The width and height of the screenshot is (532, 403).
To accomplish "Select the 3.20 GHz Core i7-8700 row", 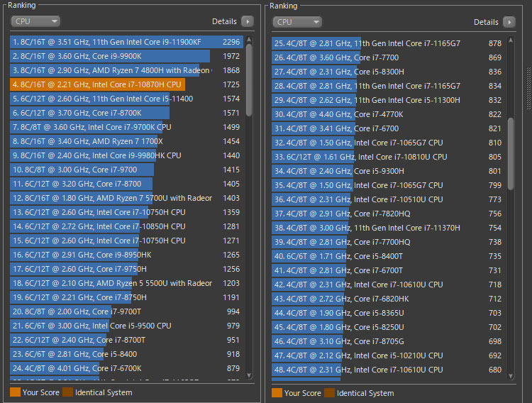I will [x=126, y=184].
